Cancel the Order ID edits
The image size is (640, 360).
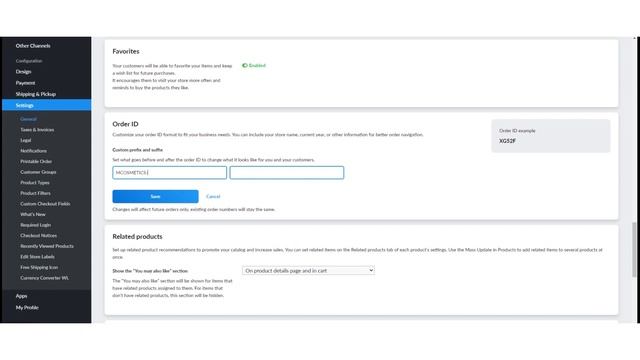click(213, 196)
